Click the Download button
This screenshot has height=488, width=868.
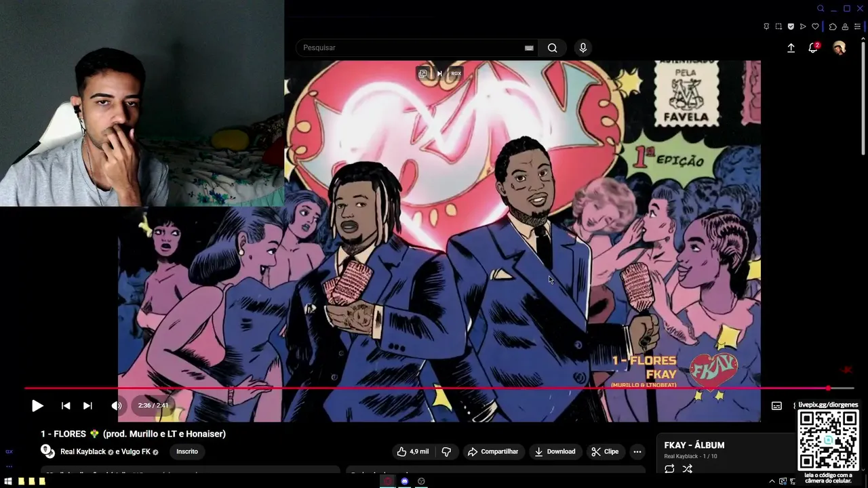click(x=555, y=451)
